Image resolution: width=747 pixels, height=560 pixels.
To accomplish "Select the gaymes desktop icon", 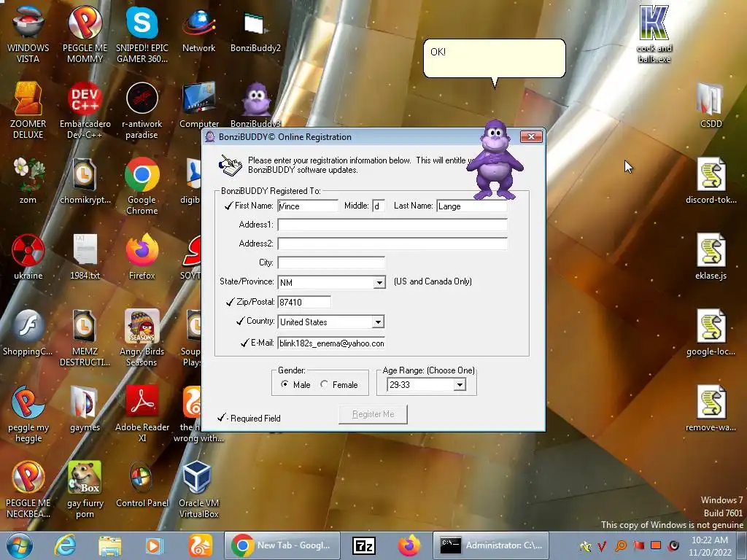I will [85, 408].
